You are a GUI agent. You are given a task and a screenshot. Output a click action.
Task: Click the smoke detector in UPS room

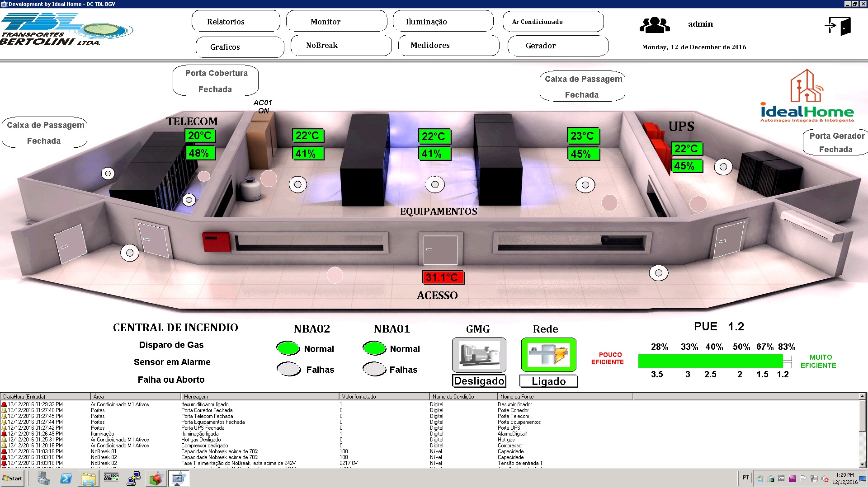click(x=723, y=167)
